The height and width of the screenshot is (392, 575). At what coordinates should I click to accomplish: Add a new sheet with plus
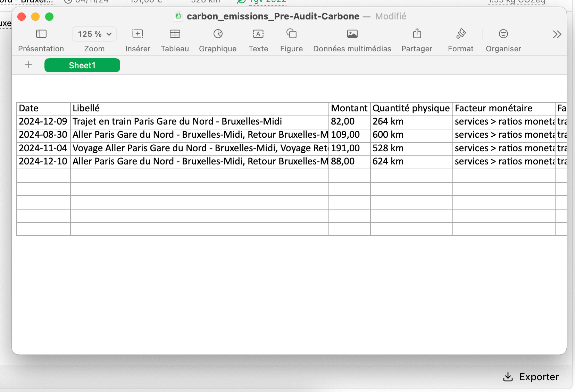(x=28, y=65)
